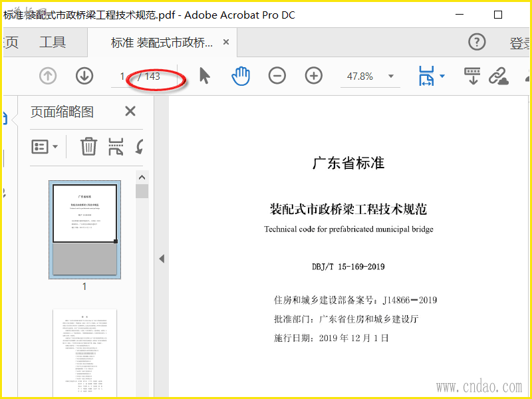Click the thumbnail panel scrollbar handle
This screenshot has height=399, width=532.
click(x=142, y=191)
